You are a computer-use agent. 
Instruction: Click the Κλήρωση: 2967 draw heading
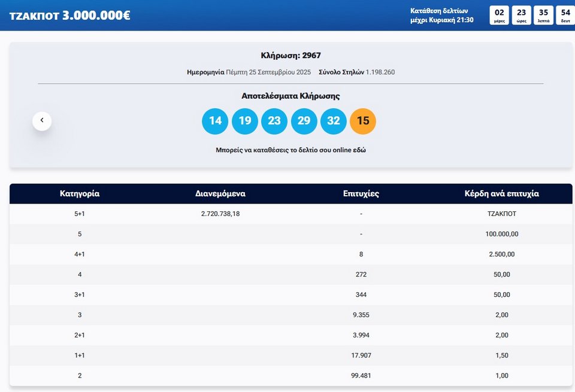point(290,56)
